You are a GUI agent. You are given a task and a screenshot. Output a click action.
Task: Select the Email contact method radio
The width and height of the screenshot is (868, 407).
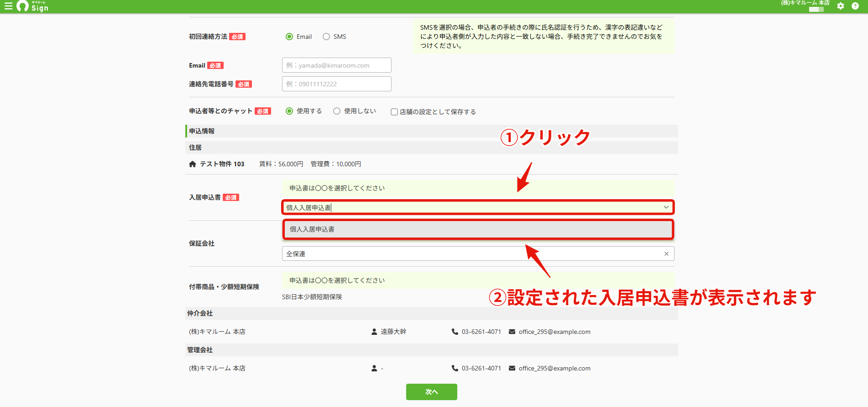point(289,37)
